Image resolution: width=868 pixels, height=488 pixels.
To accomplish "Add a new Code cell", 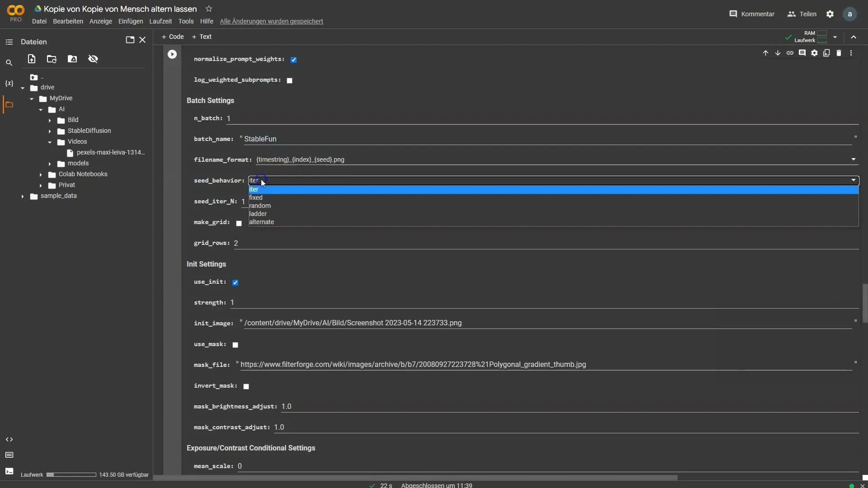I will pos(173,37).
